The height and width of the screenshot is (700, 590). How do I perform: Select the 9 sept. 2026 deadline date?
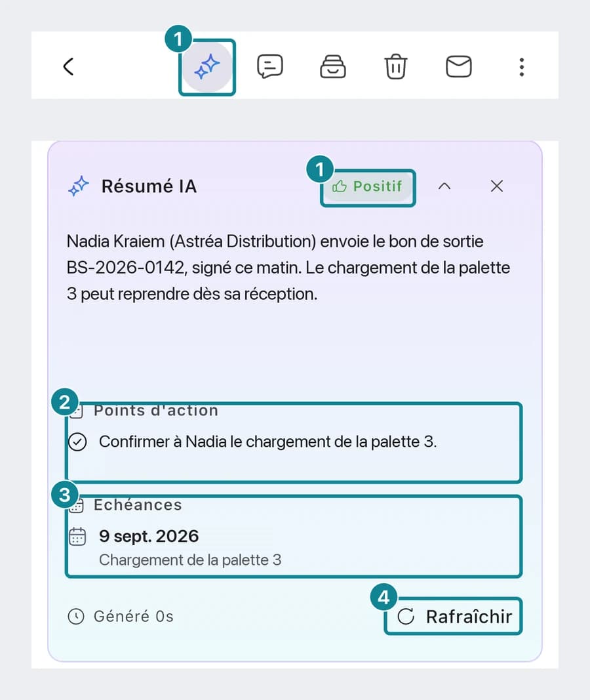coord(149,536)
